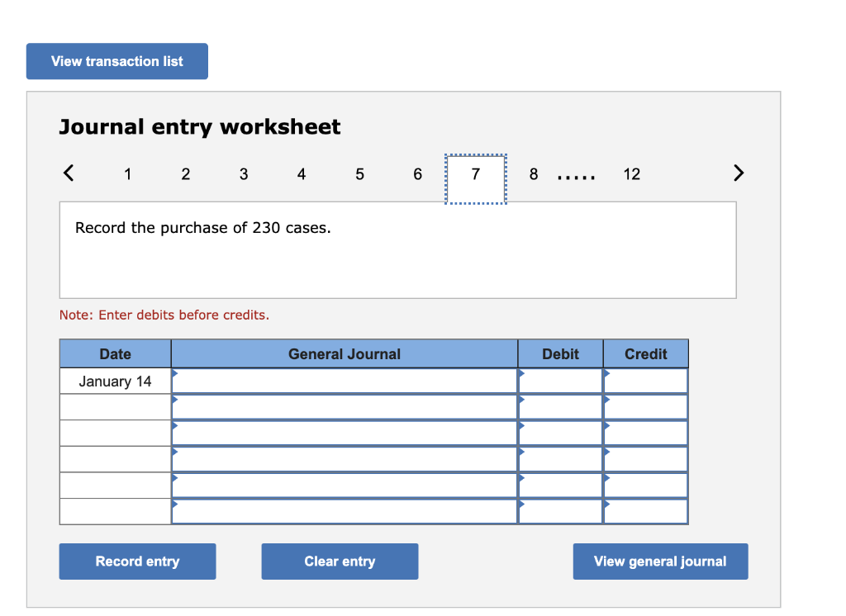Switch to transaction tab 7
The height and width of the screenshot is (616, 846).
click(475, 173)
